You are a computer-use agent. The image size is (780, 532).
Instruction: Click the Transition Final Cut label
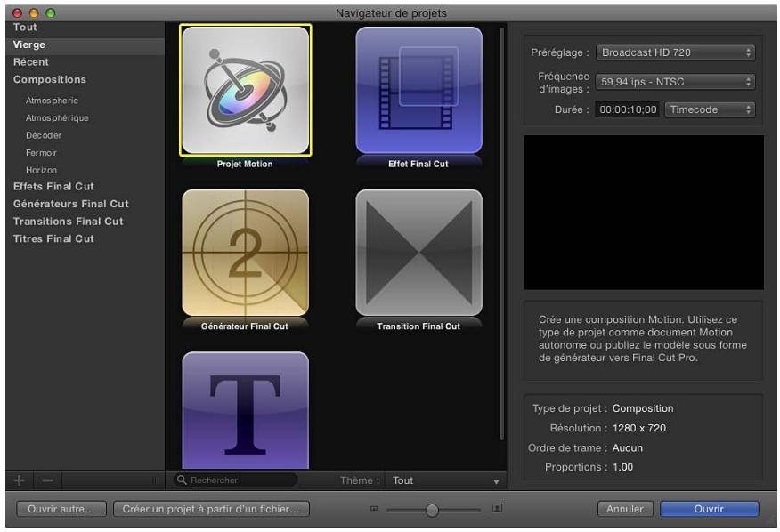(418, 326)
